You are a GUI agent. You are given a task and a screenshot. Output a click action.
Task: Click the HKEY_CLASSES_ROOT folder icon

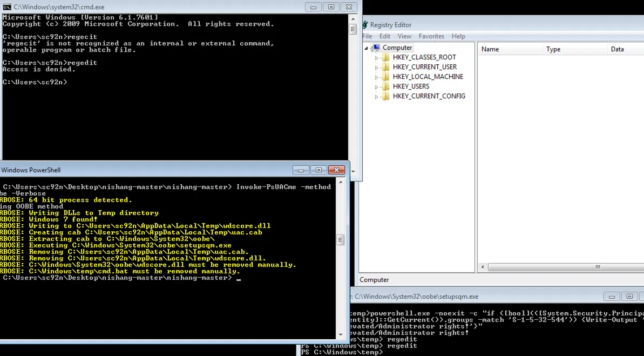pos(385,57)
